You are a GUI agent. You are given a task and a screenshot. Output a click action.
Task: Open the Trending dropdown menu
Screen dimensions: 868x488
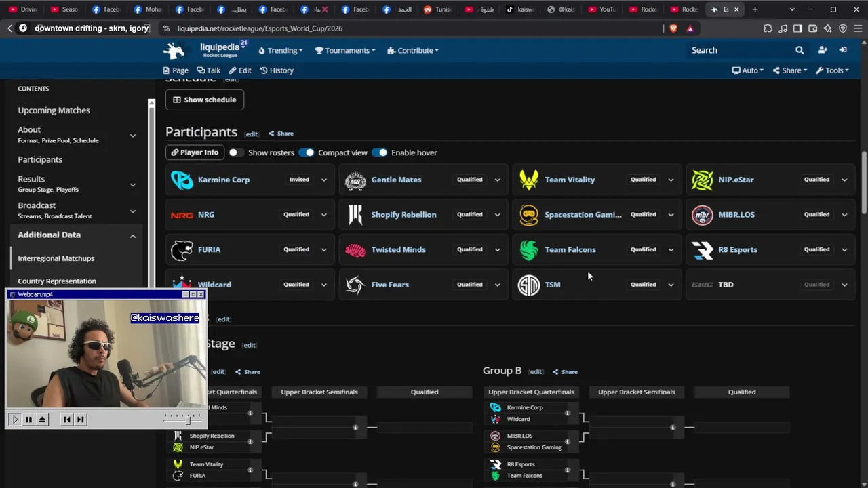tap(281, 50)
